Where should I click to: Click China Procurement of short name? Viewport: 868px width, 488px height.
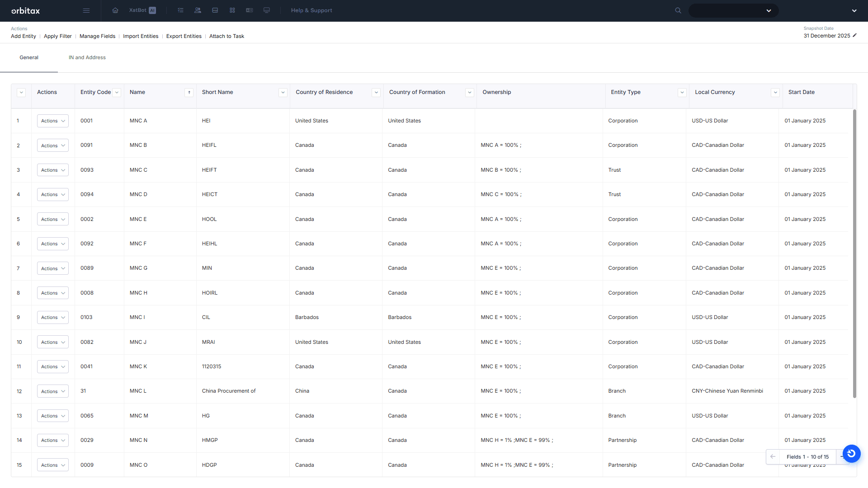(x=229, y=391)
